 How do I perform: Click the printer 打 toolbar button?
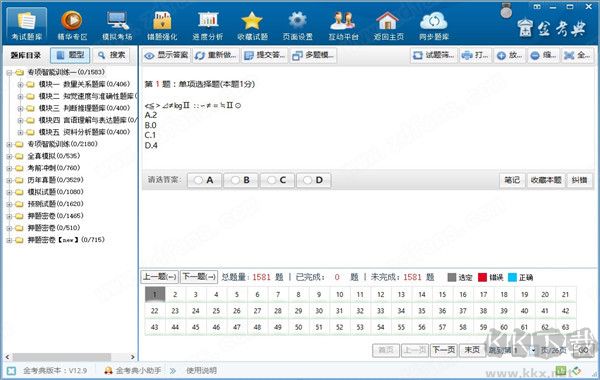pos(475,55)
